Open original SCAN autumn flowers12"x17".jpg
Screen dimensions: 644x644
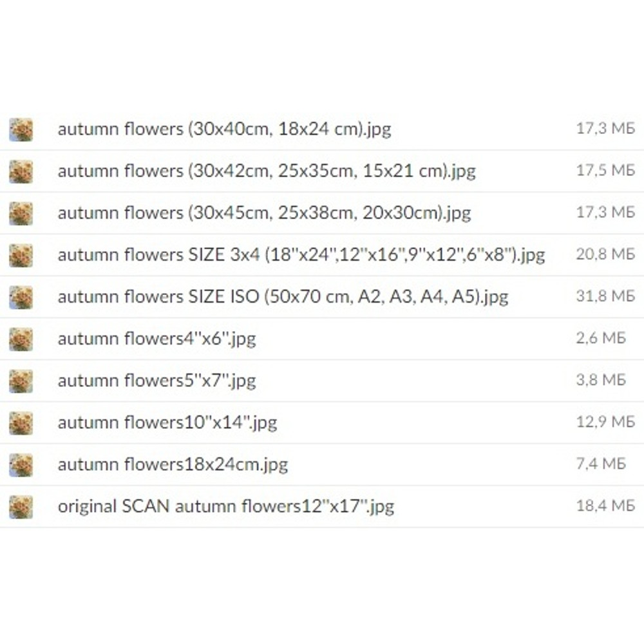tap(226, 507)
